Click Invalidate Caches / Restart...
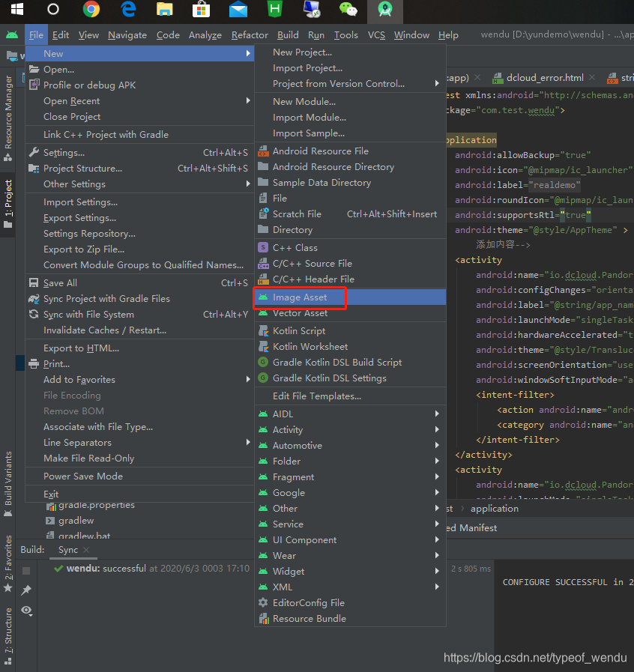Image resolution: width=634 pixels, height=672 pixels. [139, 330]
